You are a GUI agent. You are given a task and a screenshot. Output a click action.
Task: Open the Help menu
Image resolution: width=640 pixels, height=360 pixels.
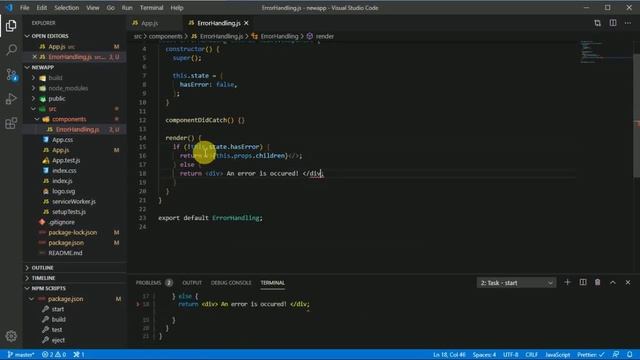(177, 8)
